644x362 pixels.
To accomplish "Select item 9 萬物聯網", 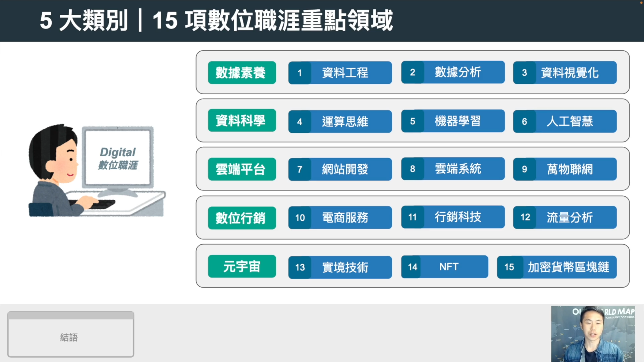I will pos(565,169).
